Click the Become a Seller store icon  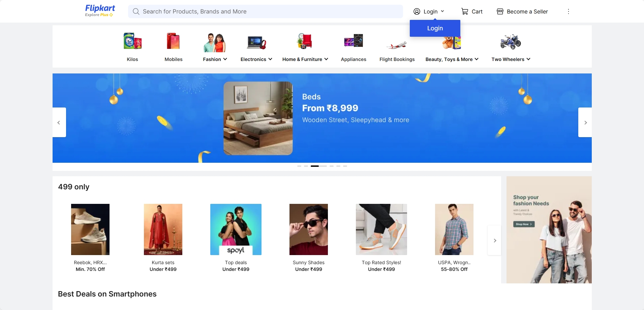[x=500, y=11]
